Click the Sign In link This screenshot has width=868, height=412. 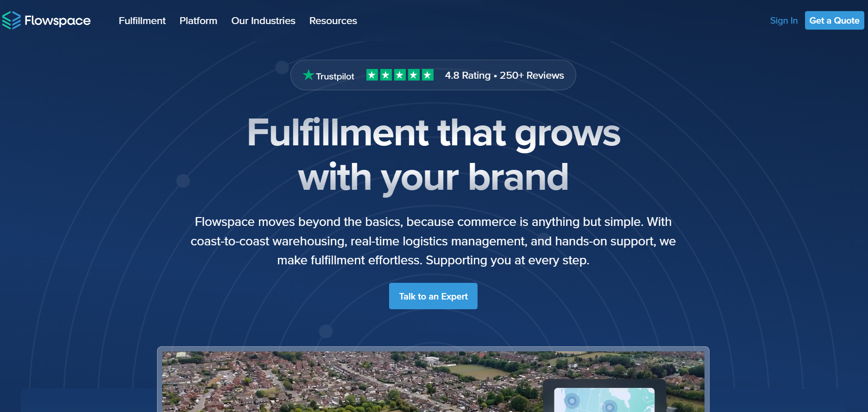pos(784,20)
